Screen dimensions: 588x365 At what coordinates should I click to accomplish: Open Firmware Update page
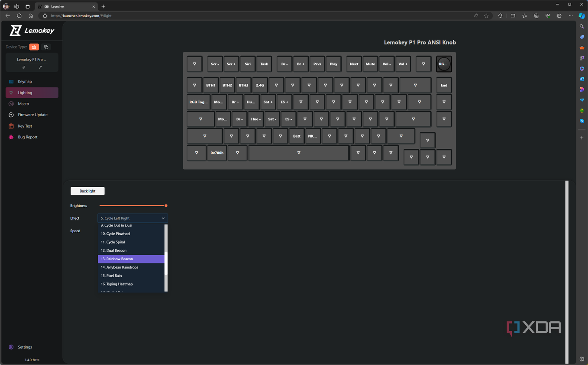pos(32,115)
